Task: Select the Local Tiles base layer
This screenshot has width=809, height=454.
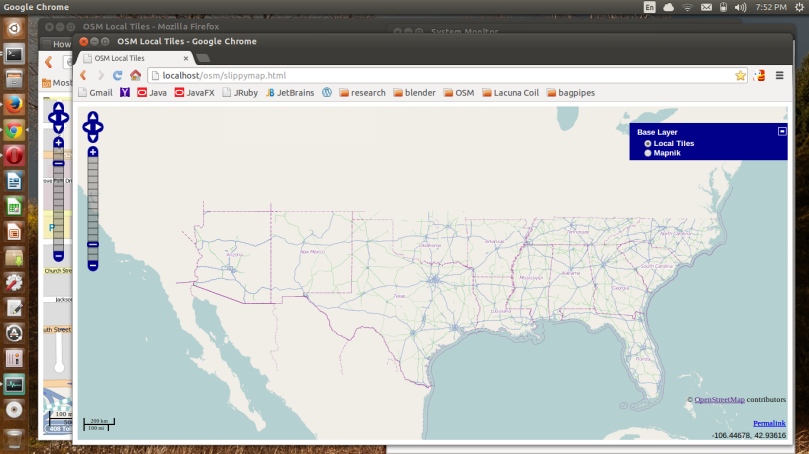Action: point(648,143)
